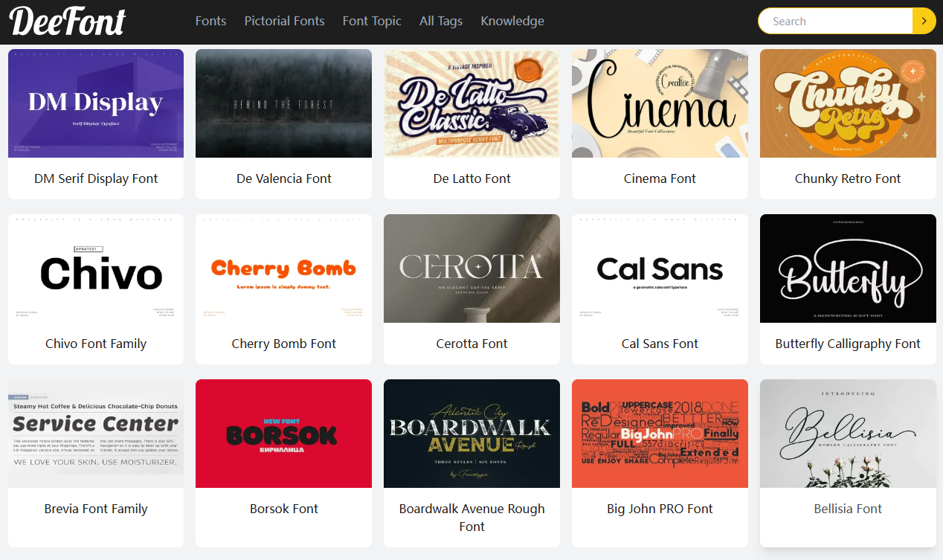Click the De Valencia Font link
The width and height of the screenshot is (943, 560).
284,178
